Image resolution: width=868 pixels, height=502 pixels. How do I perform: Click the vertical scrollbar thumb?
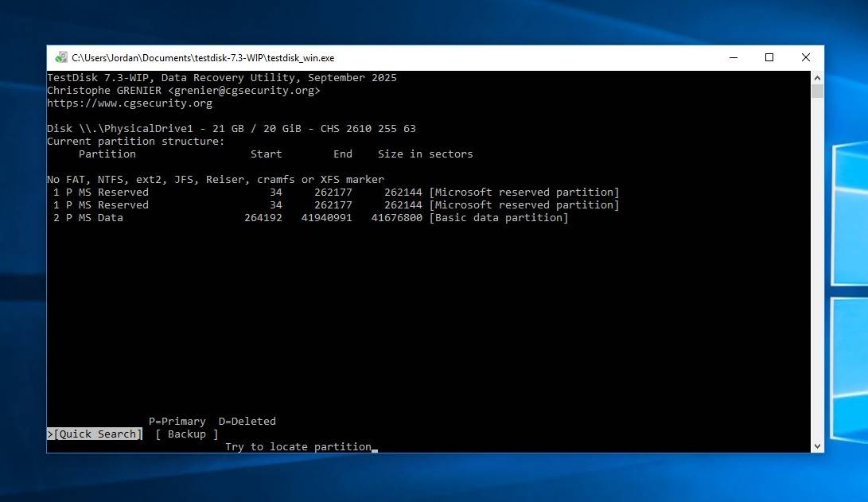point(817,91)
